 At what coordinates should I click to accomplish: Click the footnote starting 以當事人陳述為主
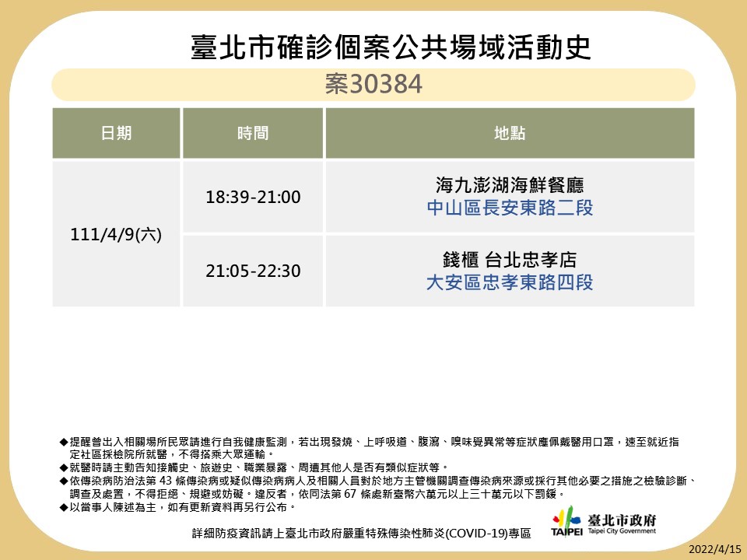click(181, 507)
